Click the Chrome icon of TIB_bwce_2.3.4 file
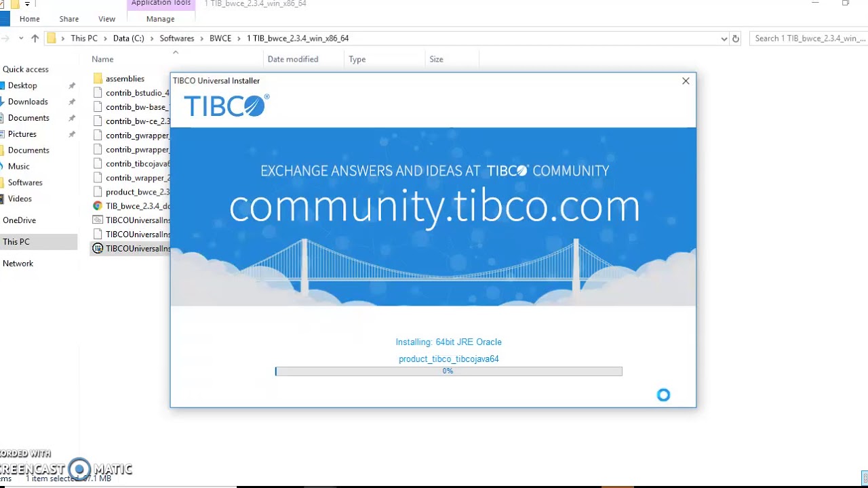The width and height of the screenshot is (868, 488). click(x=98, y=206)
